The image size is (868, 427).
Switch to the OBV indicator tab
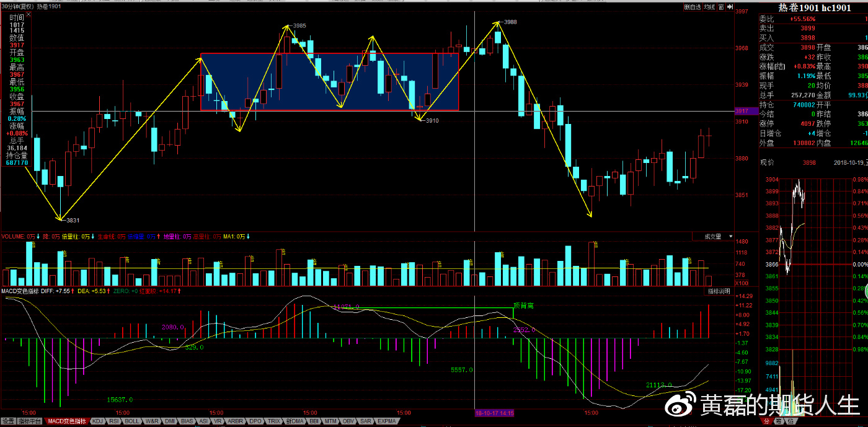[x=348, y=421]
